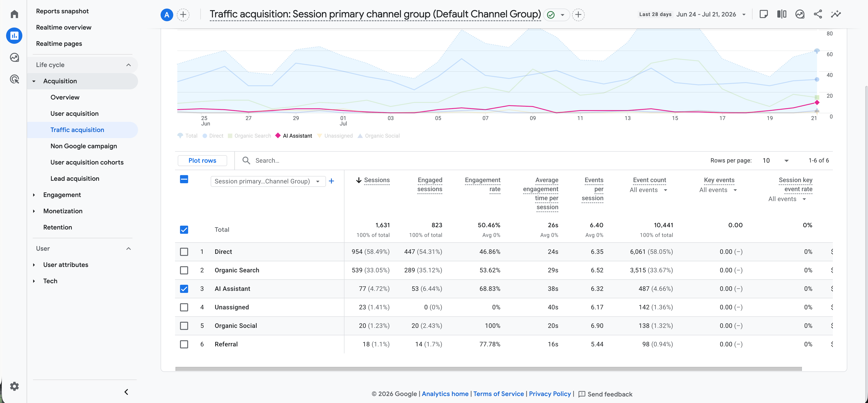Image resolution: width=868 pixels, height=403 pixels.
Task: Open Lead acquisition report
Action: click(75, 178)
